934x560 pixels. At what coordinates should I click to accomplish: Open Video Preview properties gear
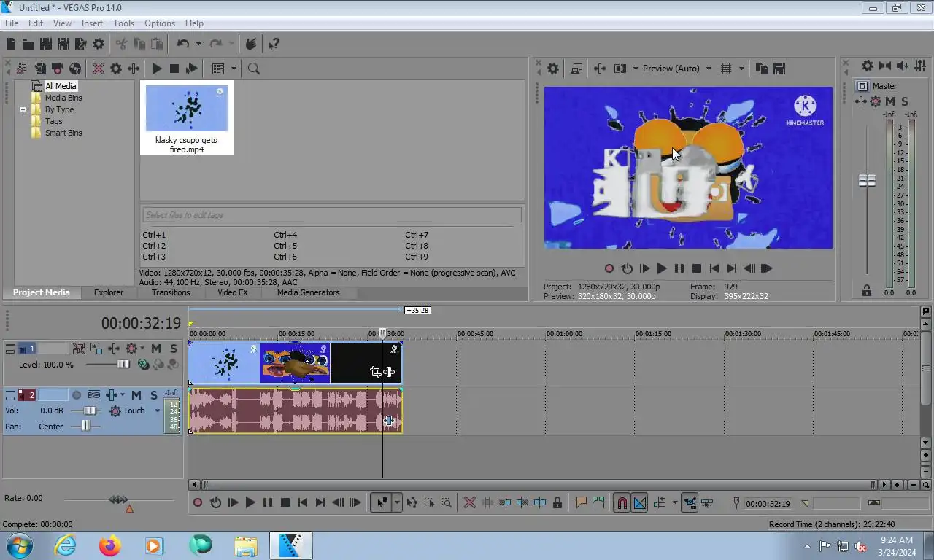click(x=553, y=69)
